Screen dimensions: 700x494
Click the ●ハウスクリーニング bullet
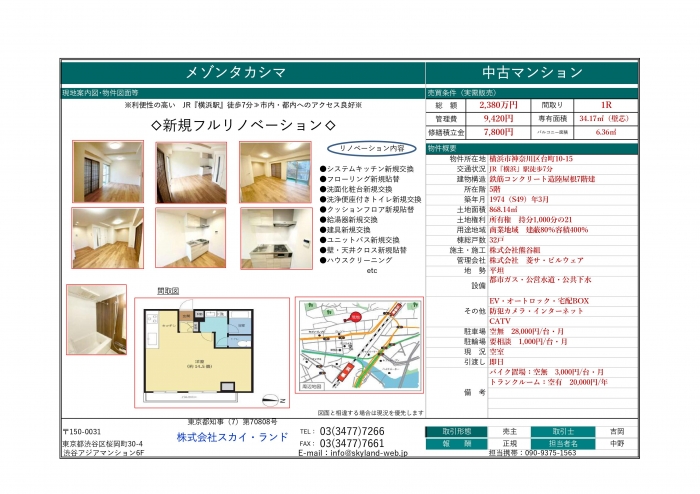(356, 260)
